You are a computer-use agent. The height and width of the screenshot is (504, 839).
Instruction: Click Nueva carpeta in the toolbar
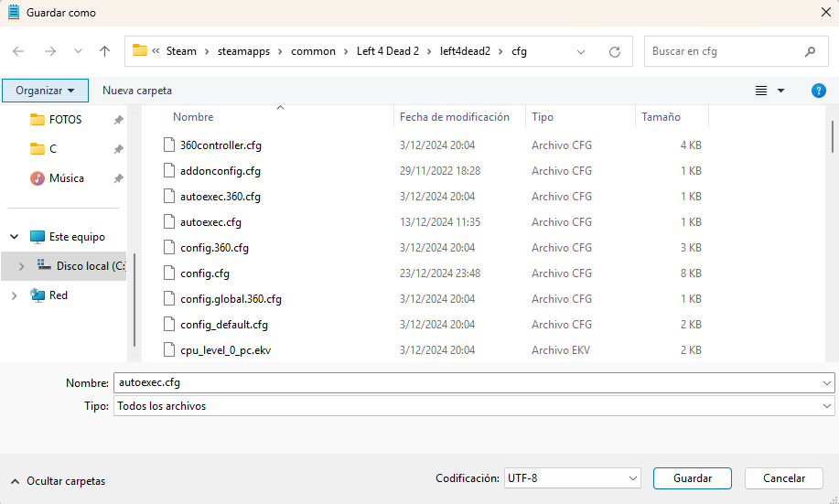click(x=137, y=91)
